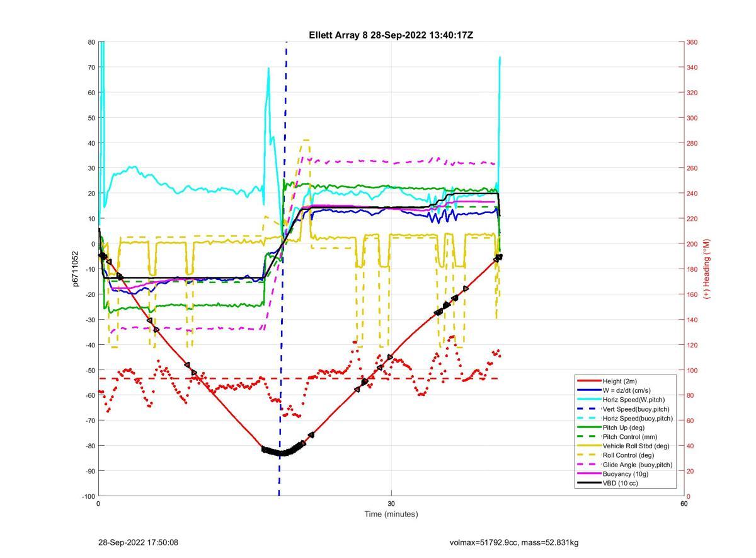The image size is (756, 558).
Task: Click the black VBD line sample in legend
Action: coord(588,483)
